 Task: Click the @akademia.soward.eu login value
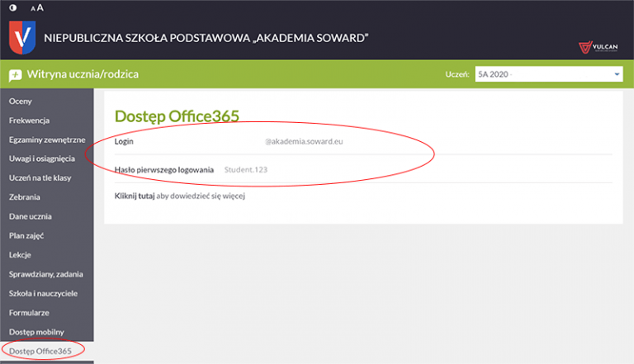click(304, 142)
